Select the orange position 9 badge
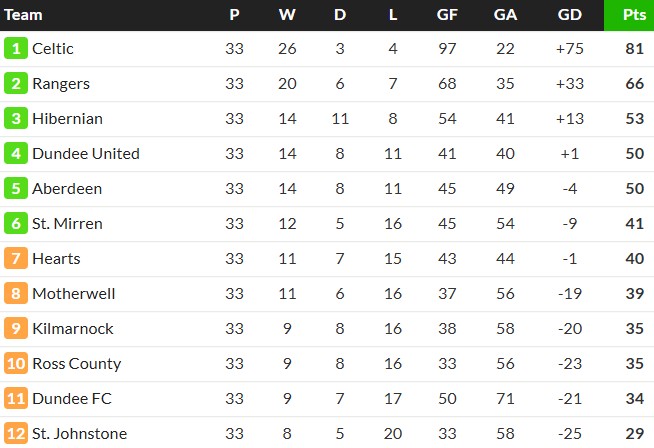This screenshot has height=448, width=654. point(16,328)
